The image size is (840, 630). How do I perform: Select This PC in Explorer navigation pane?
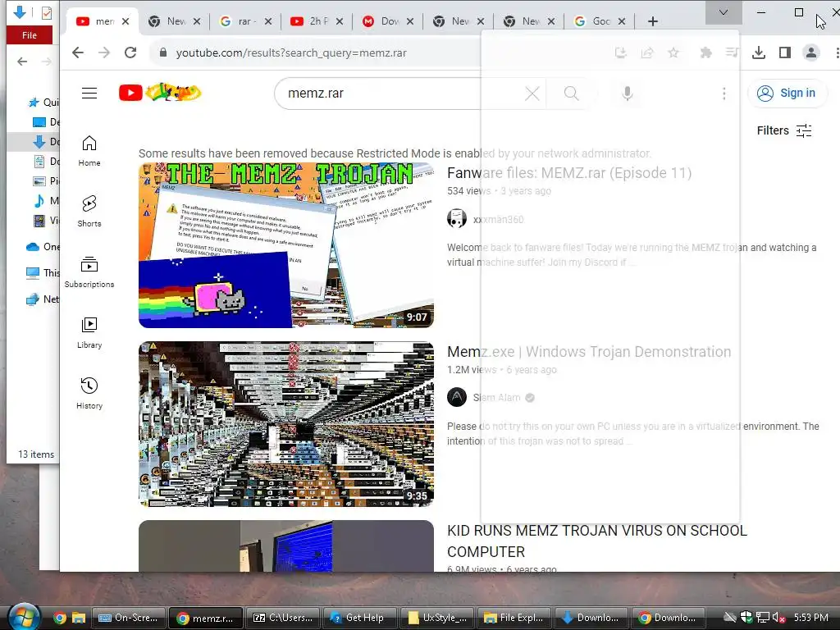(x=43, y=273)
